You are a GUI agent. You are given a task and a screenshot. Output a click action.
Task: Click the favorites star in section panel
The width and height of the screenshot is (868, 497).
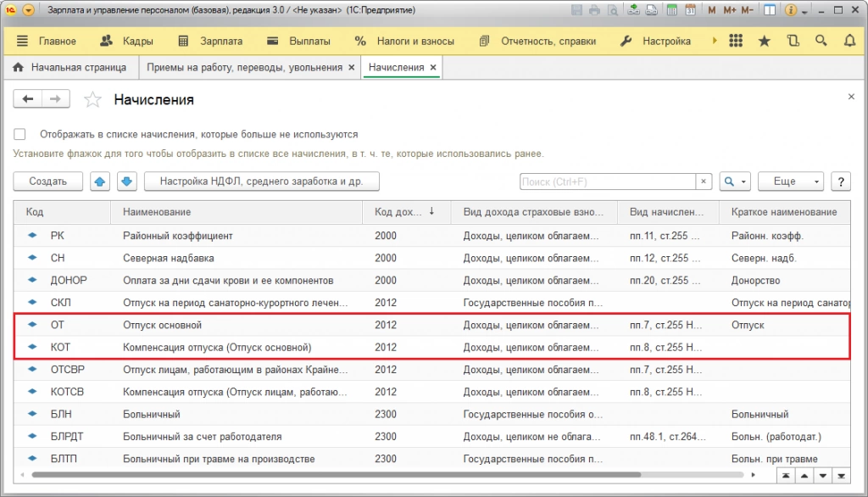tap(764, 41)
